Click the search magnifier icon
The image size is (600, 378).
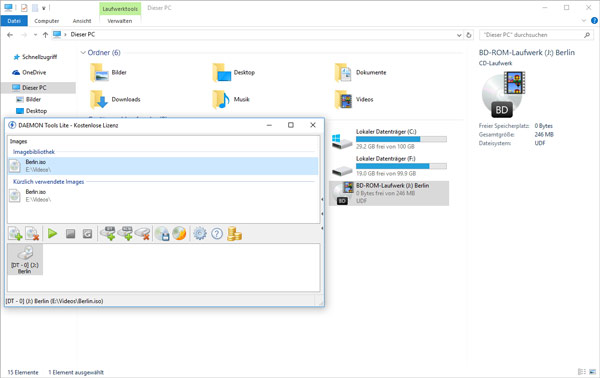pos(587,35)
